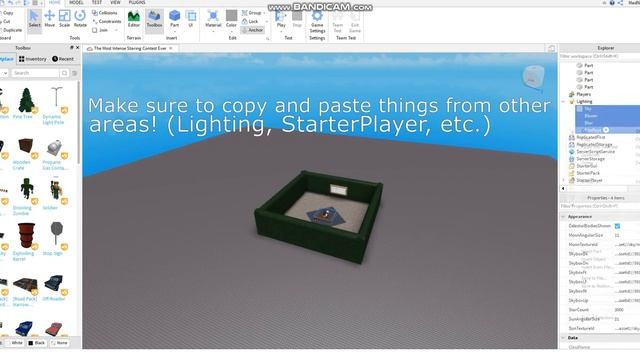Insert a new Part
Screen dimensions: 640x360
pos(174,19)
